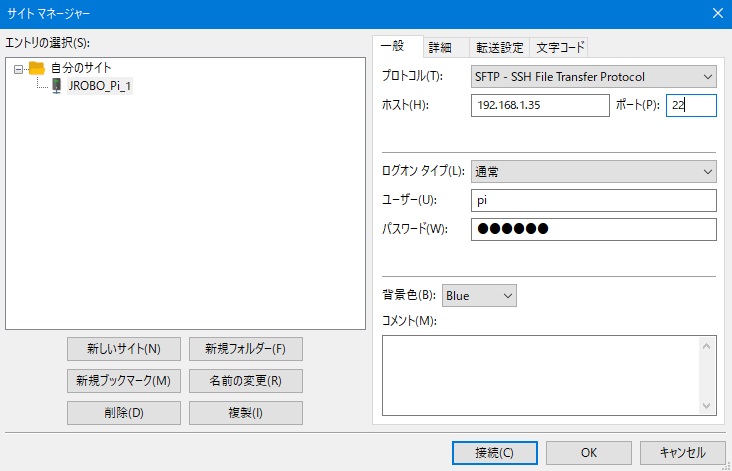Open the 詳細 tab
The height and width of the screenshot is (471, 732).
coord(446,47)
